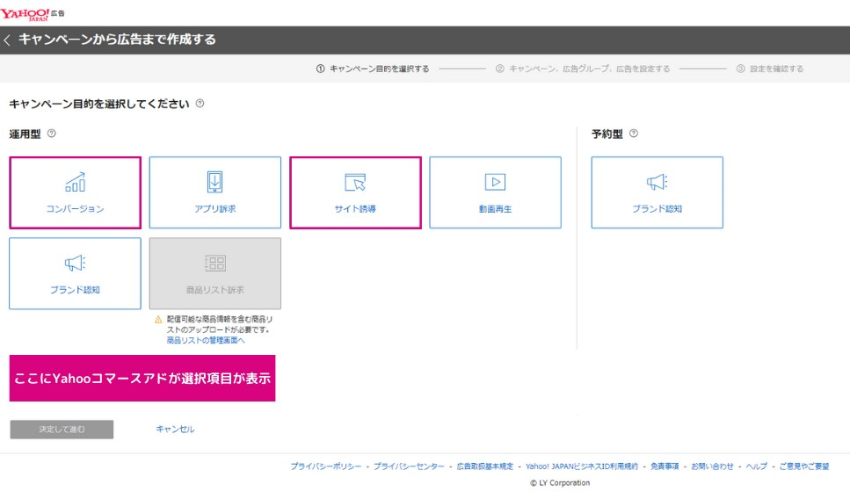The height and width of the screenshot is (499, 850).
Task: Open Yahoo! JAPANビジネスID利用規約 footer link
Action: tap(582, 466)
